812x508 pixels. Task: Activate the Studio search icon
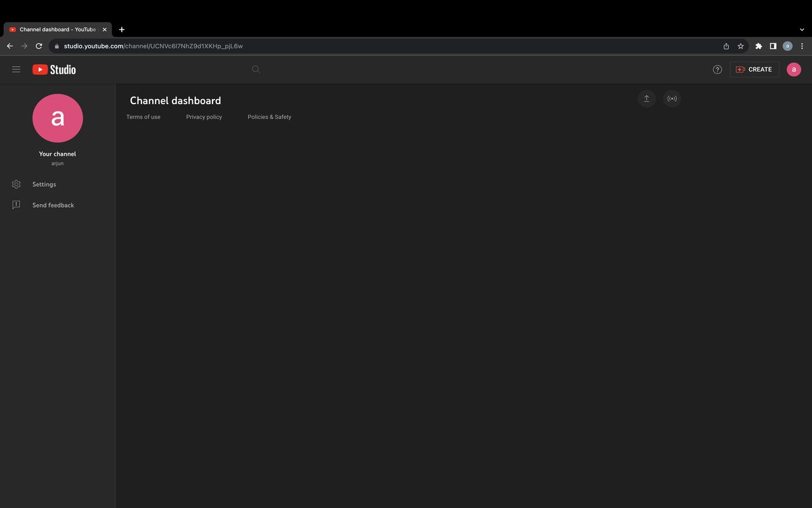[x=256, y=69]
